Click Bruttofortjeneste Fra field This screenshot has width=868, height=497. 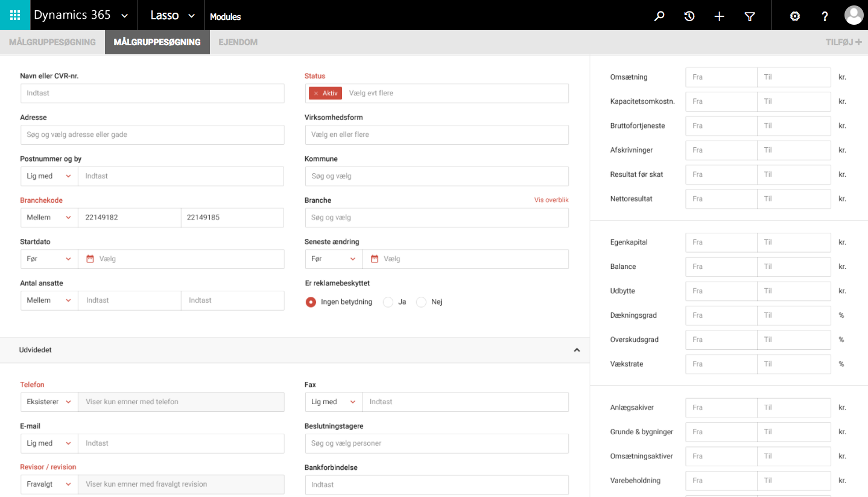(x=721, y=126)
